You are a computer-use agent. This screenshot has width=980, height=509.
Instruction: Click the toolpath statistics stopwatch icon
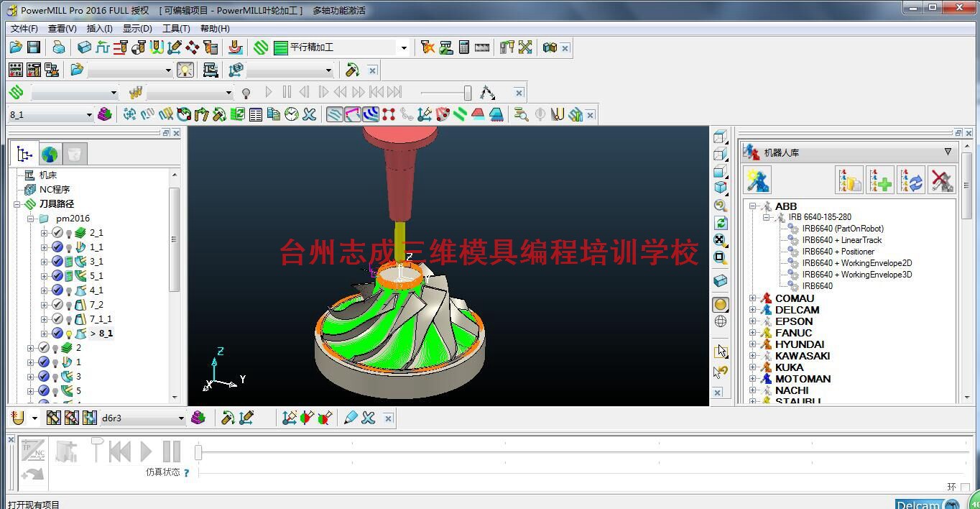point(291,114)
